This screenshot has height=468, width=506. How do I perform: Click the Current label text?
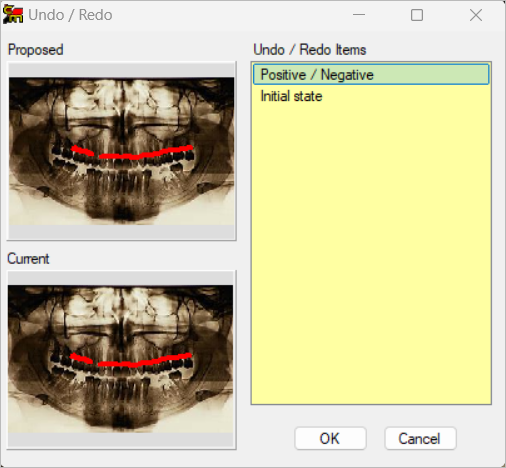pos(28,259)
